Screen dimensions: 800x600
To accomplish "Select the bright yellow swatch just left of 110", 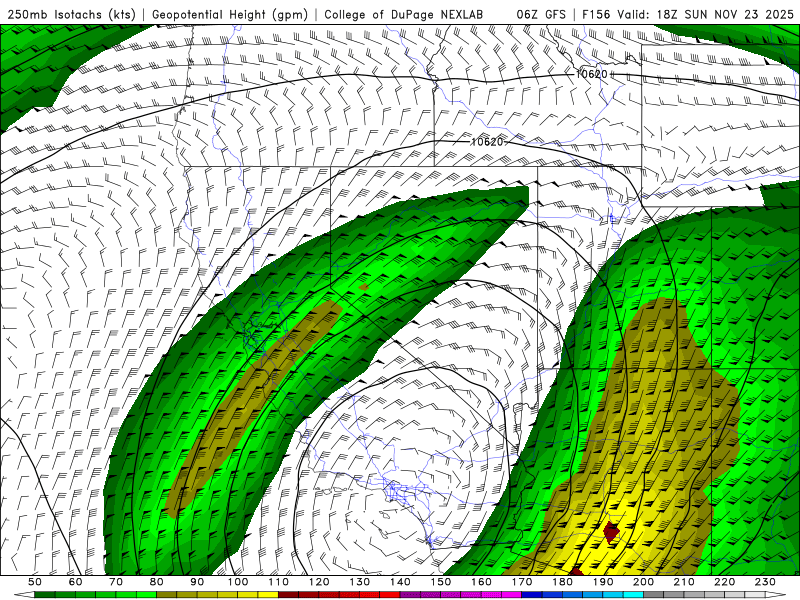I will (268, 595).
